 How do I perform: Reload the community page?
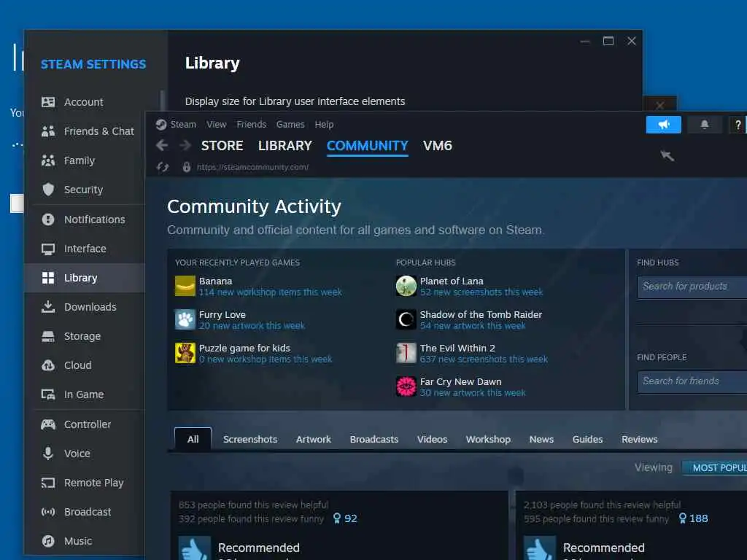tap(163, 167)
